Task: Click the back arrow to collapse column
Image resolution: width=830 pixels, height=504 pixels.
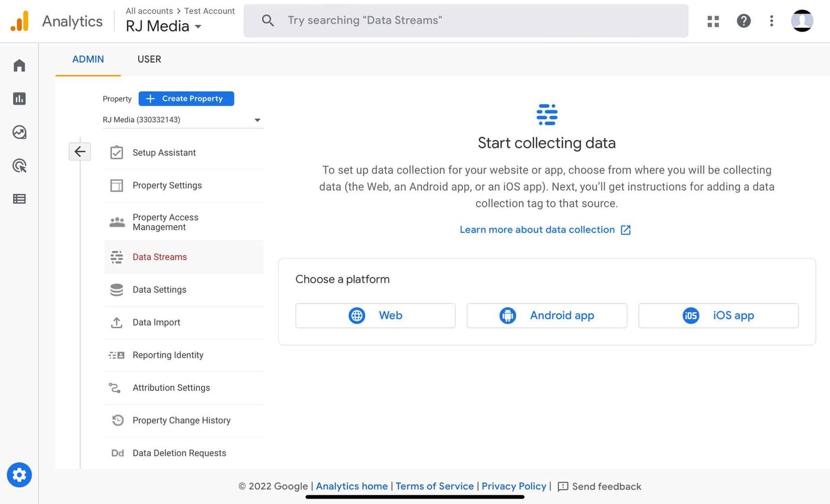Action: (x=79, y=152)
